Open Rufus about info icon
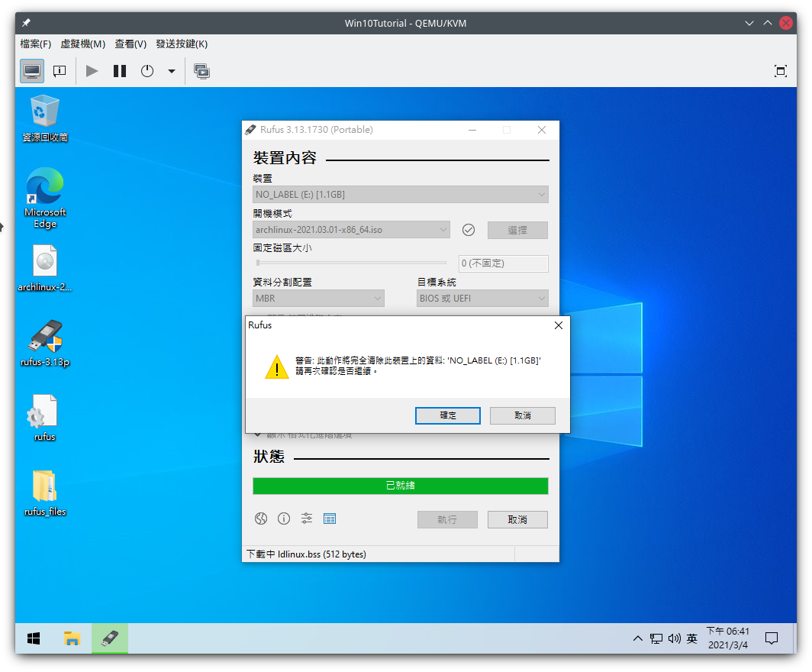Image resolution: width=812 pixels, height=672 pixels. [x=284, y=519]
